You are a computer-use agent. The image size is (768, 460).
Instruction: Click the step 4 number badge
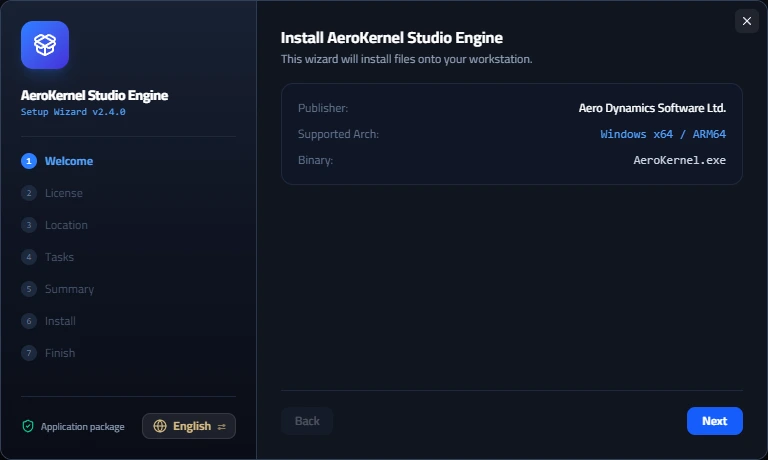(x=29, y=257)
